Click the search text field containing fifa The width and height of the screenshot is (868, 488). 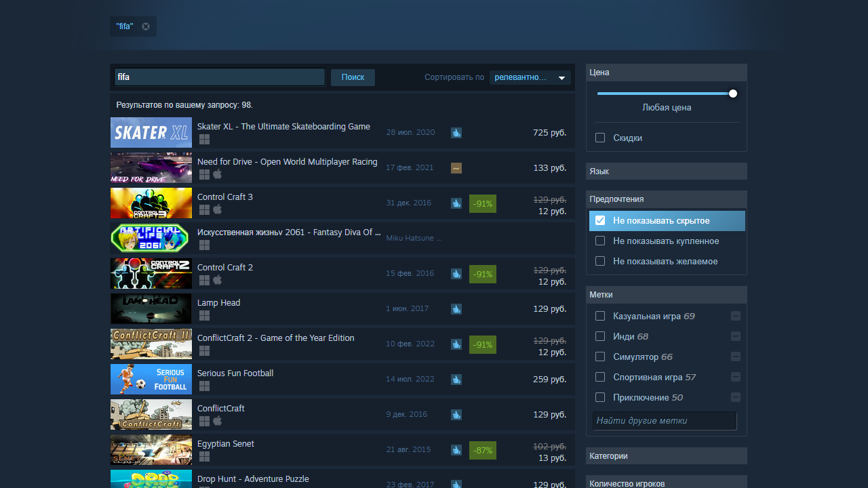click(220, 77)
